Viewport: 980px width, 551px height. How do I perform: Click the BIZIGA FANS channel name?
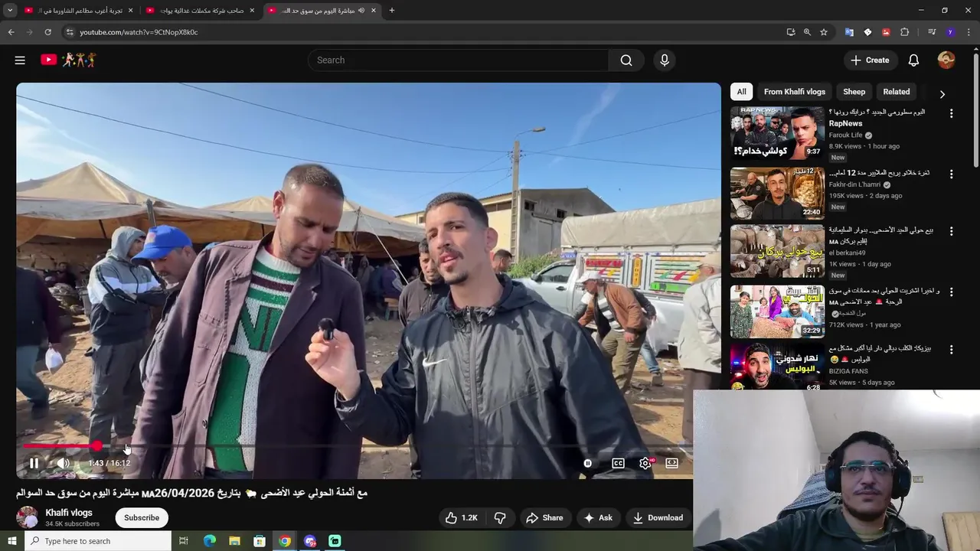click(848, 371)
